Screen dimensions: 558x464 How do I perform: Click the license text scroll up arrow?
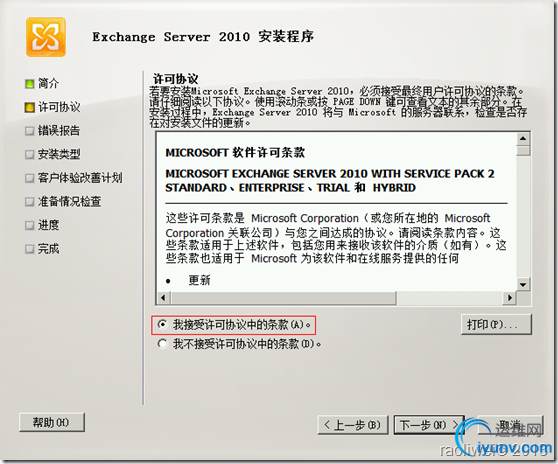pos(523,138)
